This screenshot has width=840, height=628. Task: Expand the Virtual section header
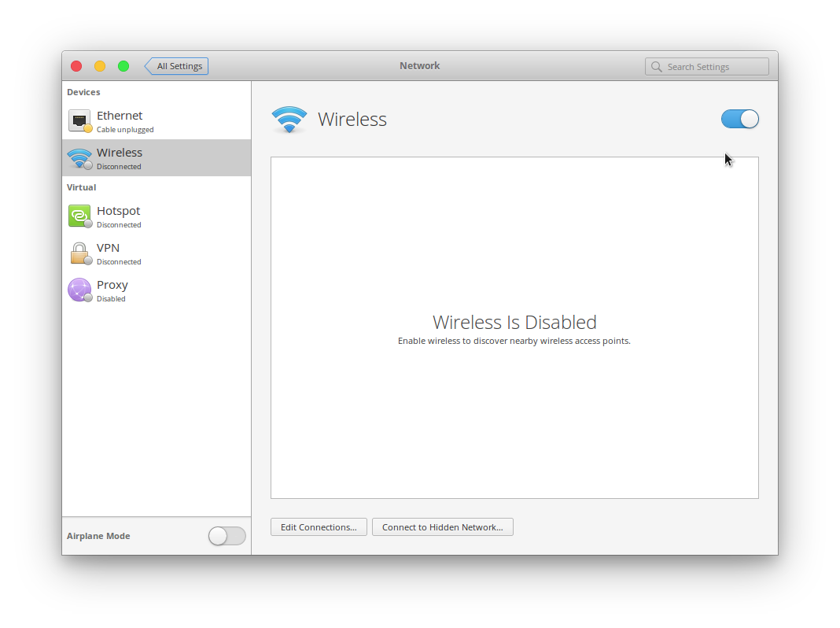pyautogui.click(x=81, y=187)
